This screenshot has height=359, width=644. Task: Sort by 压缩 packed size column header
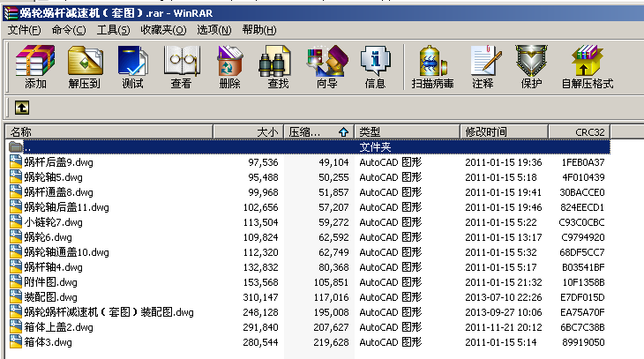(319, 131)
